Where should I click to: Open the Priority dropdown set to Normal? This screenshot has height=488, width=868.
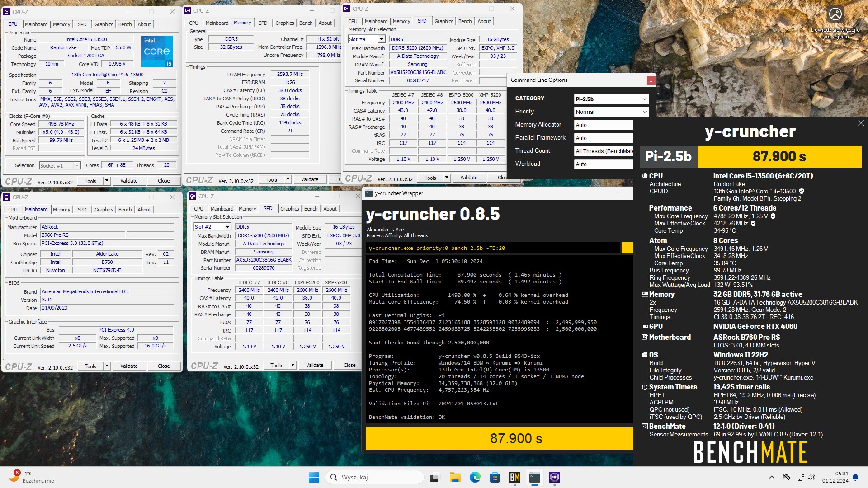pyautogui.click(x=611, y=112)
